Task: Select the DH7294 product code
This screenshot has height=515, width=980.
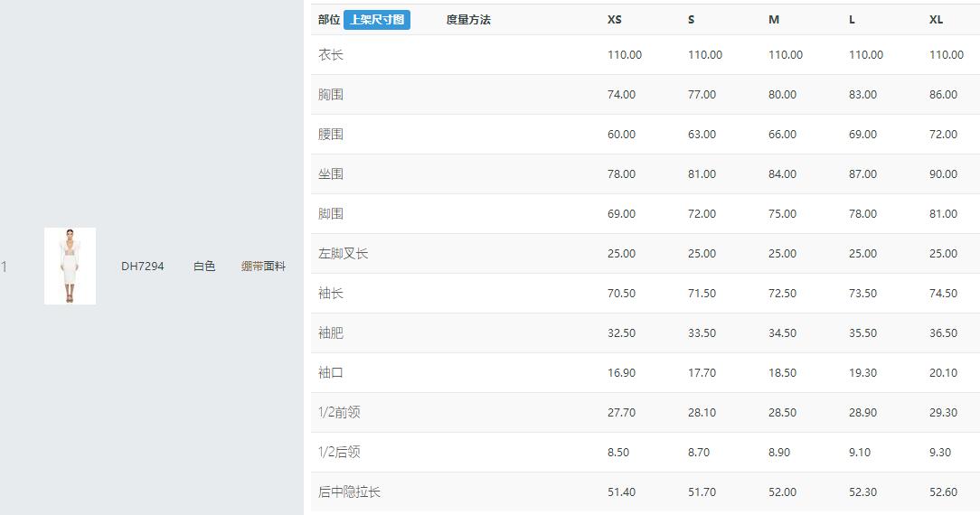Action: pos(143,266)
